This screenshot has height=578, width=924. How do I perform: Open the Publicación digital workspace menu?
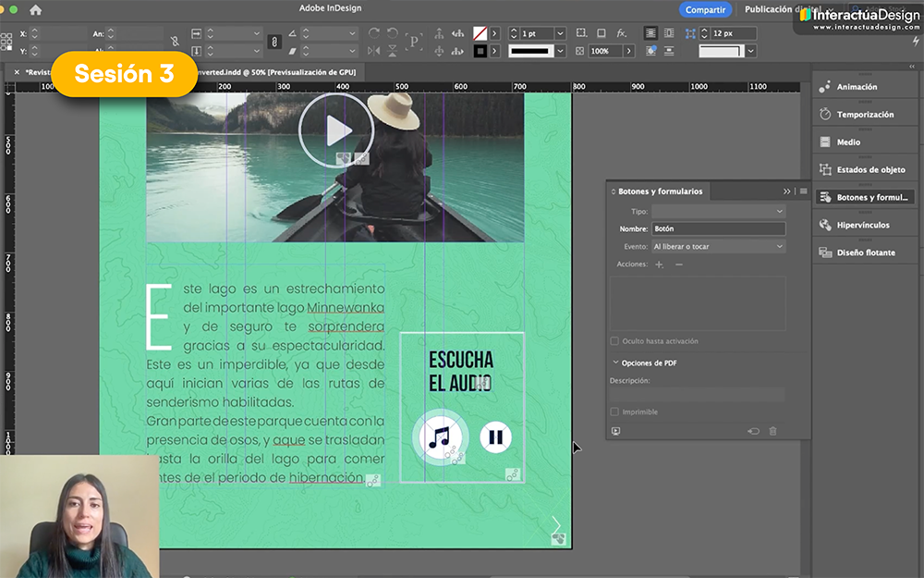[x=786, y=9]
